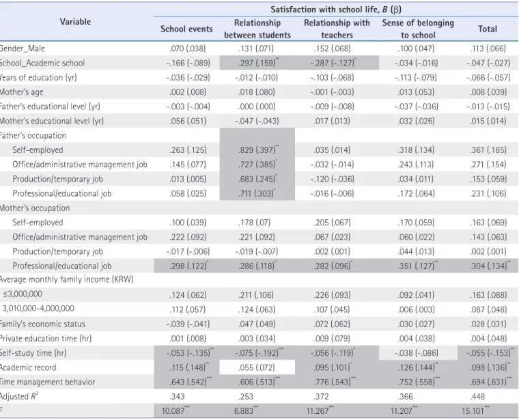Select the '.711 (.303)' cell
The height and width of the screenshot is (420, 519).
click(257, 194)
